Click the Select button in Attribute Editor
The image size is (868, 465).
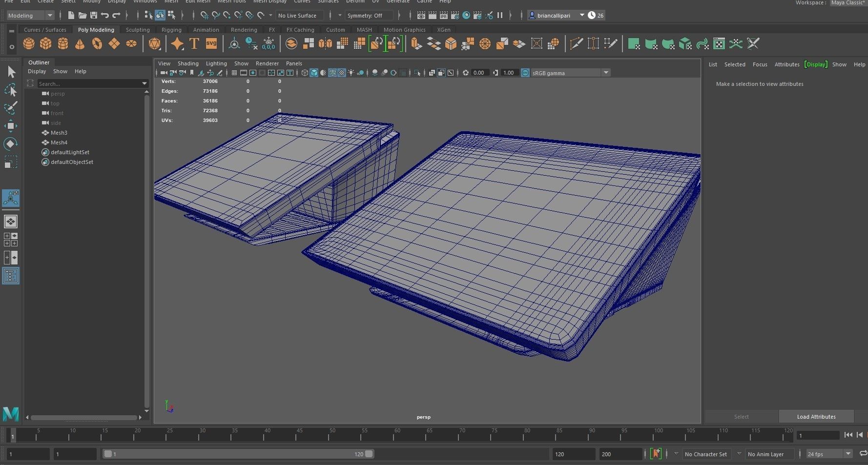tap(741, 417)
